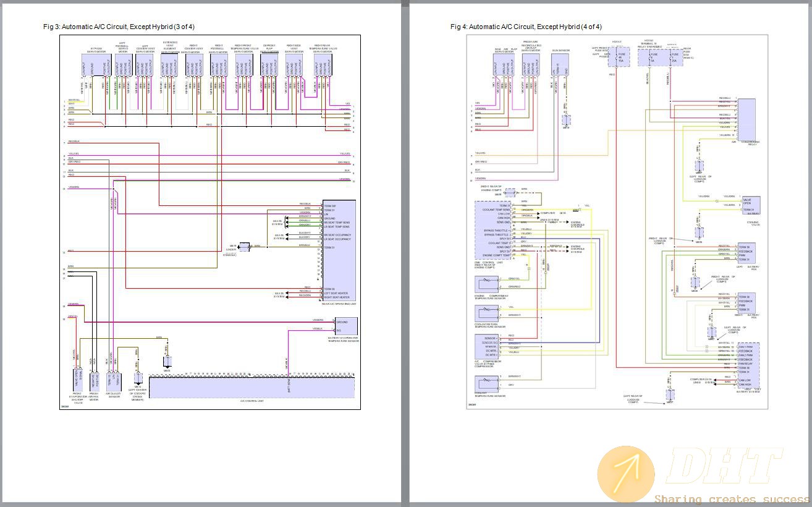Click the FRONT EVAPORATOR SHUTOFF VALVE label

(77, 398)
